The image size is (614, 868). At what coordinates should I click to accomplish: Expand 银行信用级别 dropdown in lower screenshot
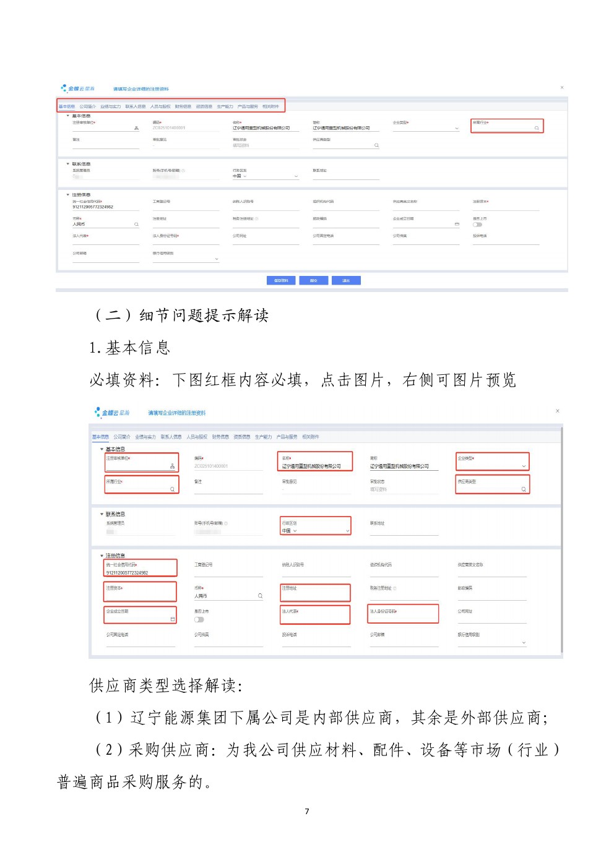tap(523, 642)
